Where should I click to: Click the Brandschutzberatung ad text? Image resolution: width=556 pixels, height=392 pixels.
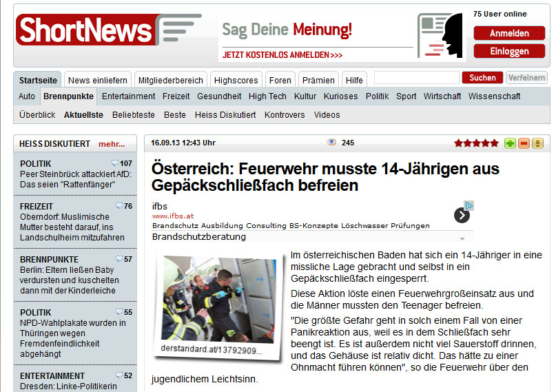[x=199, y=237]
